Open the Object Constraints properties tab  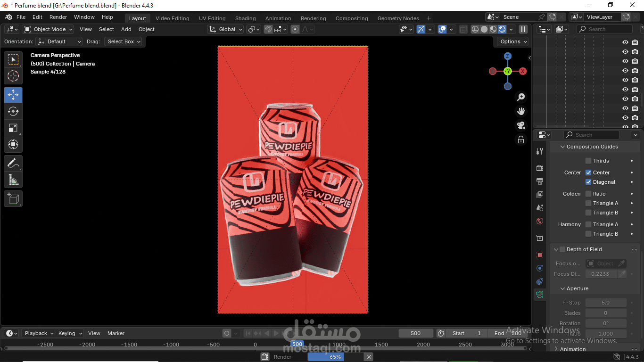click(540, 281)
